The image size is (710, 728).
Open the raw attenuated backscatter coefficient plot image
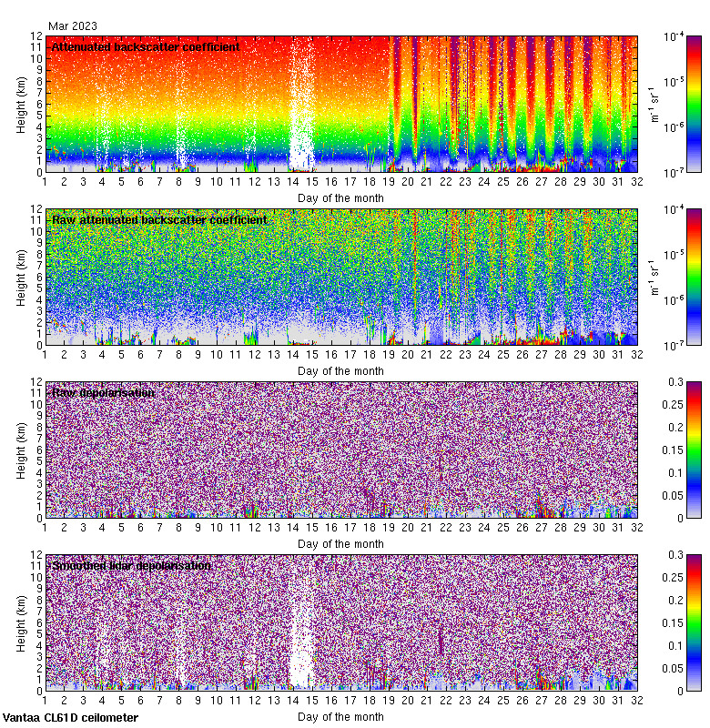coord(341,277)
